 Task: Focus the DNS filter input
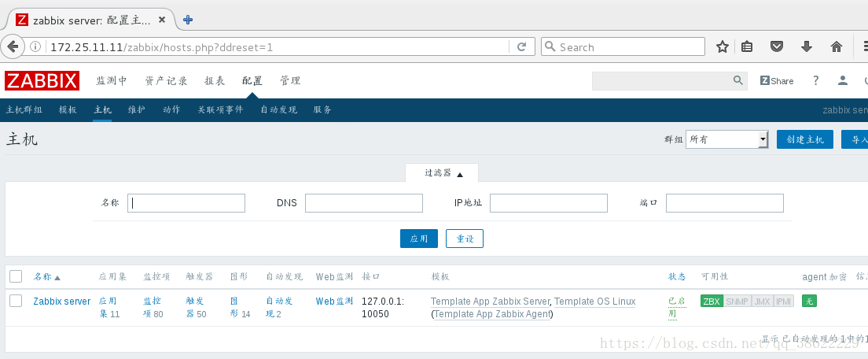(364, 203)
